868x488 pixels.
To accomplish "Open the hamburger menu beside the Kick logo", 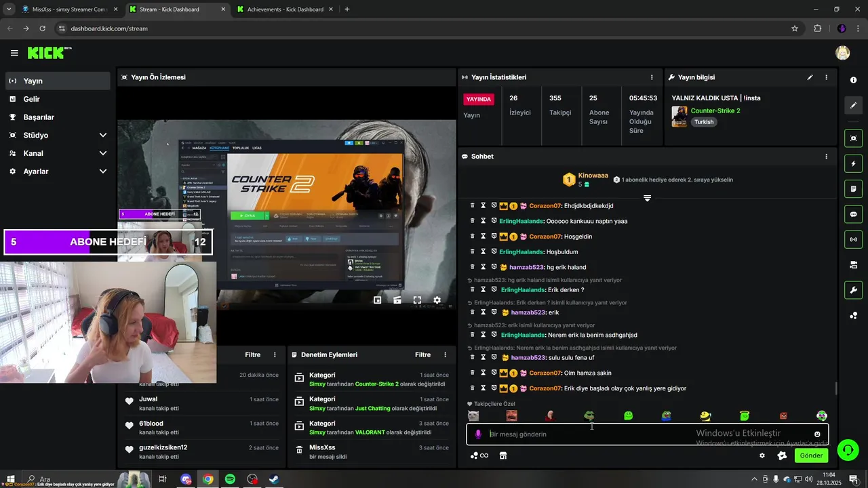I will click(x=14, y=53).
